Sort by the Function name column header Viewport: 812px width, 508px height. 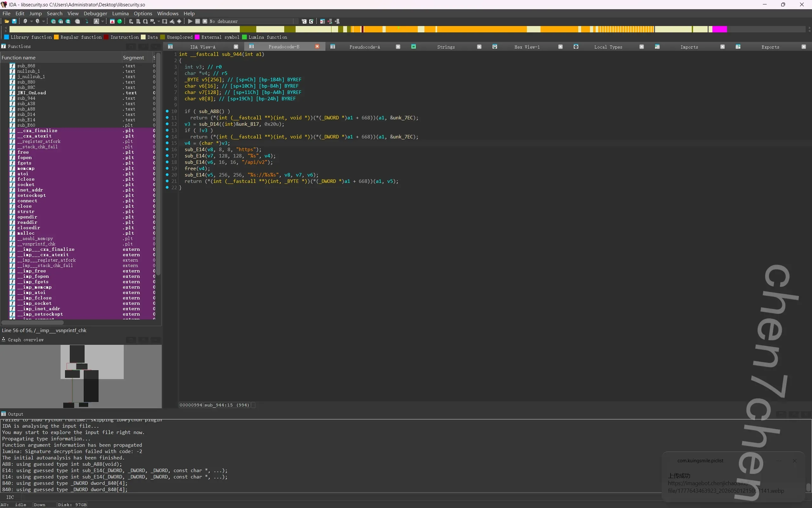coord(61,57)
